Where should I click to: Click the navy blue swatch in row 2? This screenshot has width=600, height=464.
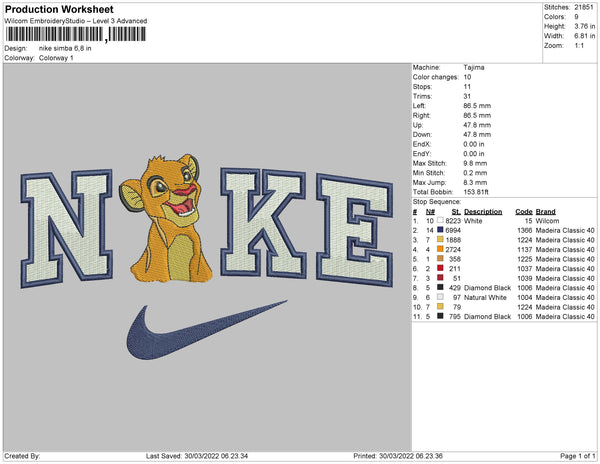(x=440, y=230)
